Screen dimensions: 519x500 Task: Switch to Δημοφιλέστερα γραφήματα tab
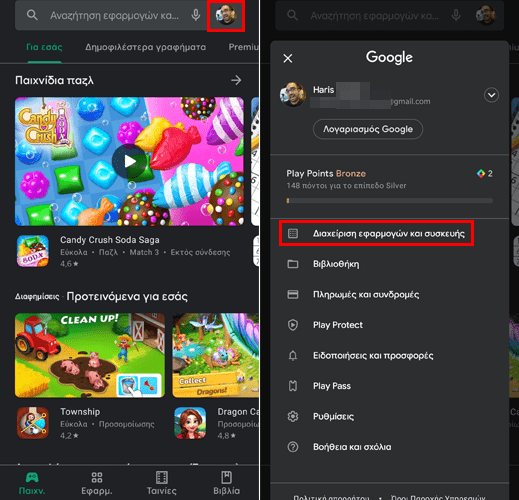(x=145, y=47)
